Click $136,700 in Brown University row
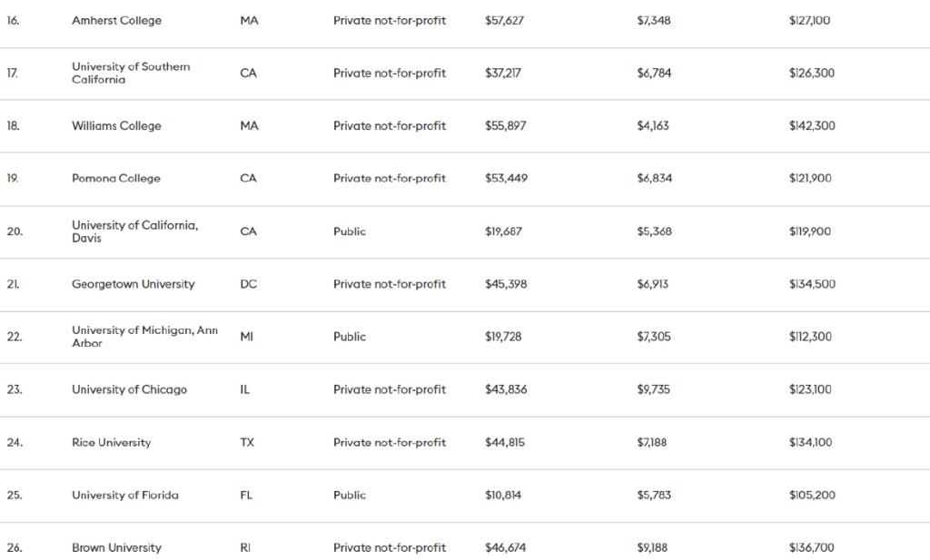The image size is (930, 560). pyautogui.click(x=812, y=548)
